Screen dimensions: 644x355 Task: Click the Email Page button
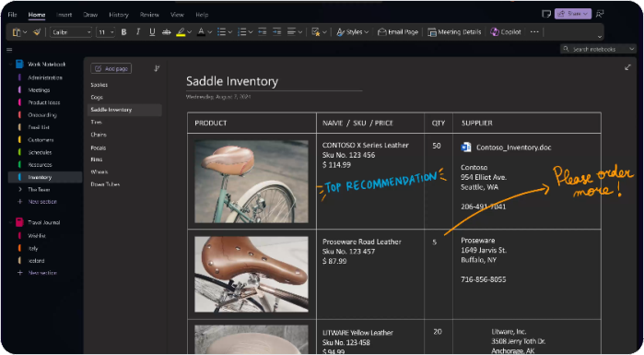tap(398, 32)
